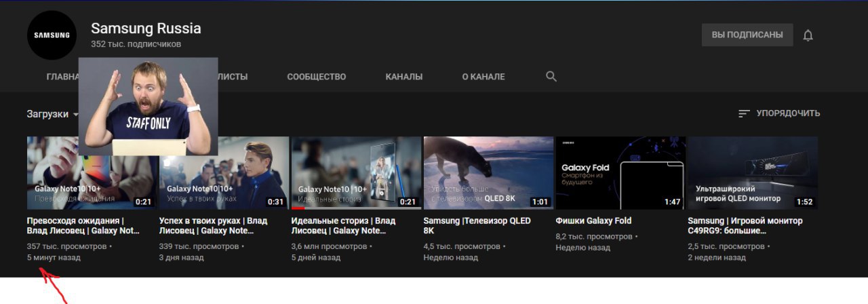
Task: Open the О КАНАЛЕ tab
Action: coord(484,77)
